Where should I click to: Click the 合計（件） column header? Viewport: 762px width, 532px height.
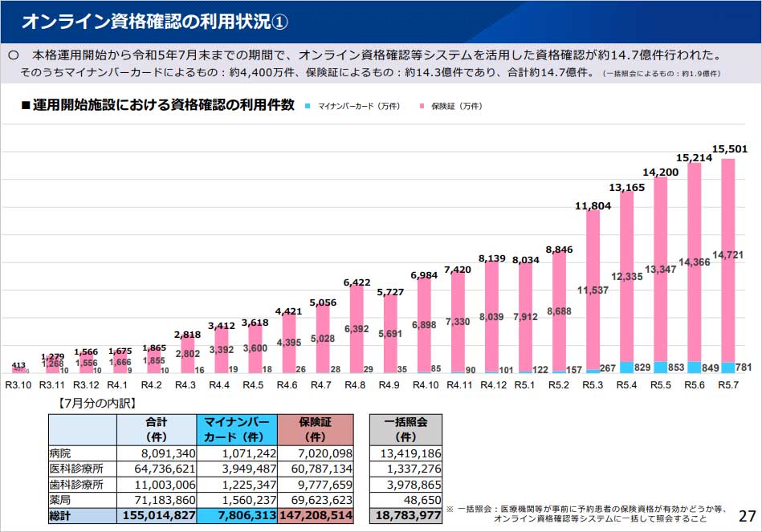click(x=157, y=428)
